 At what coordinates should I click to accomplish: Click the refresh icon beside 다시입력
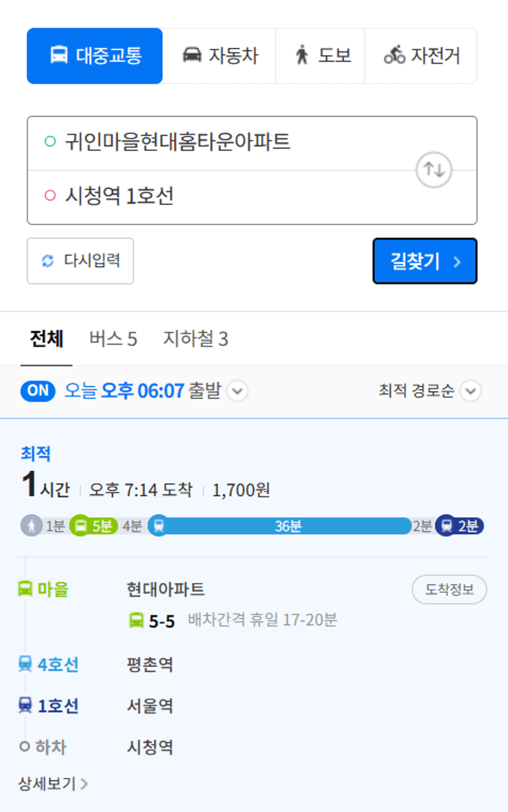click(48, 261)
